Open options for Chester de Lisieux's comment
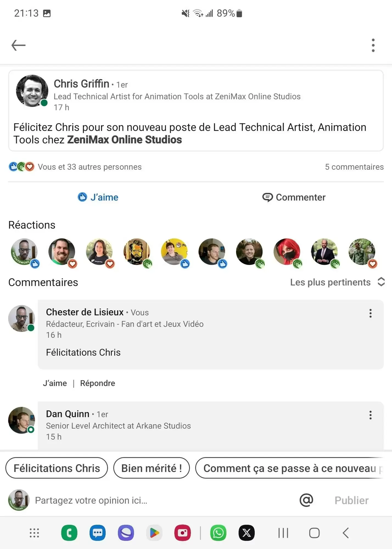The height and width of the screenshot is (549, 392). (x=370, y=313)
